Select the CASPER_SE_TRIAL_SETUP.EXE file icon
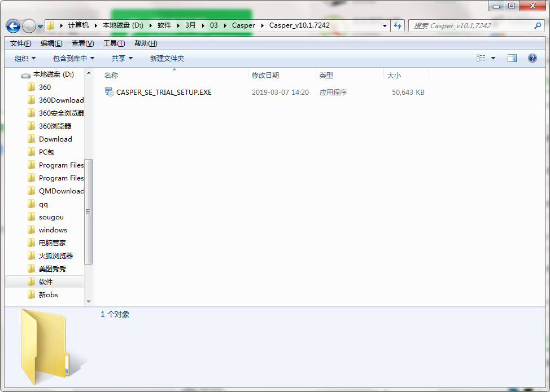The image size is (550, 392). pyautogui.click(x=110, y=92)
